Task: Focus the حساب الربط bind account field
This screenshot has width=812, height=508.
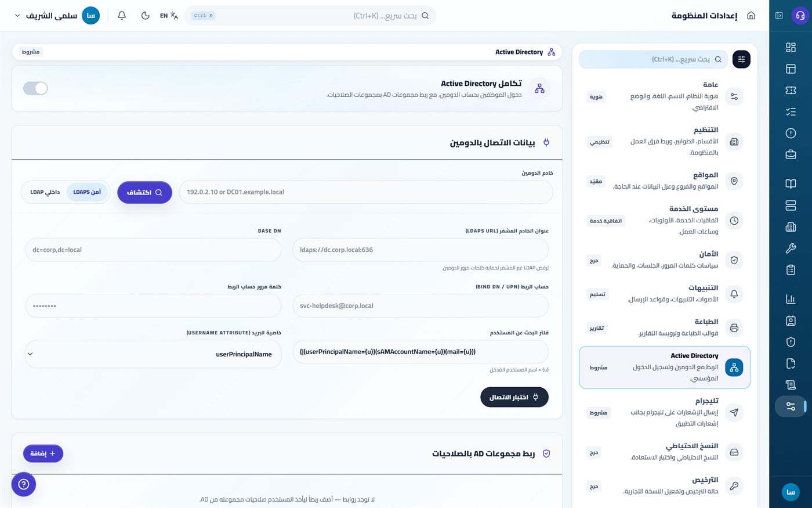Action: [420, 306]
